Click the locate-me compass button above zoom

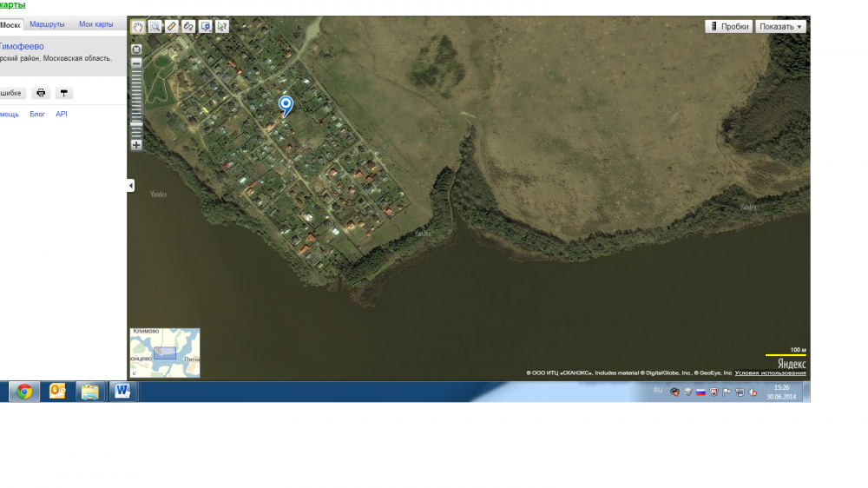136,49
